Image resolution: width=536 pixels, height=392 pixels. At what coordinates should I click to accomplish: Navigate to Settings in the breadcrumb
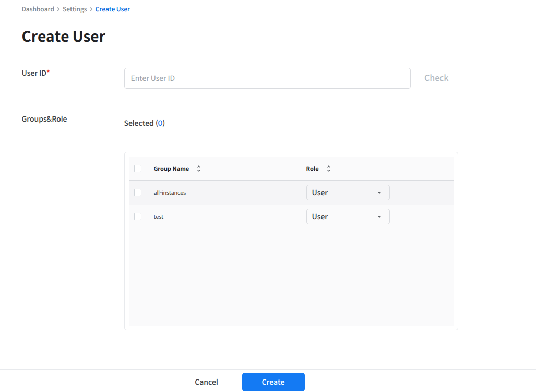pos(75,9)
